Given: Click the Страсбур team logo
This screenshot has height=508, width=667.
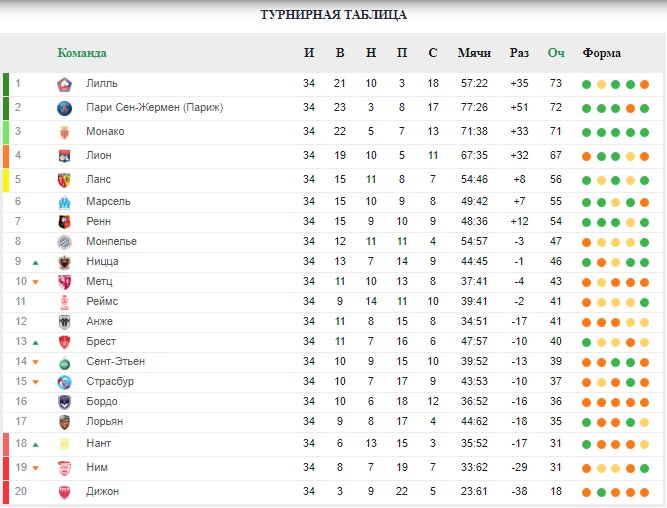Looking at the screenshot, I should [64, 382].
